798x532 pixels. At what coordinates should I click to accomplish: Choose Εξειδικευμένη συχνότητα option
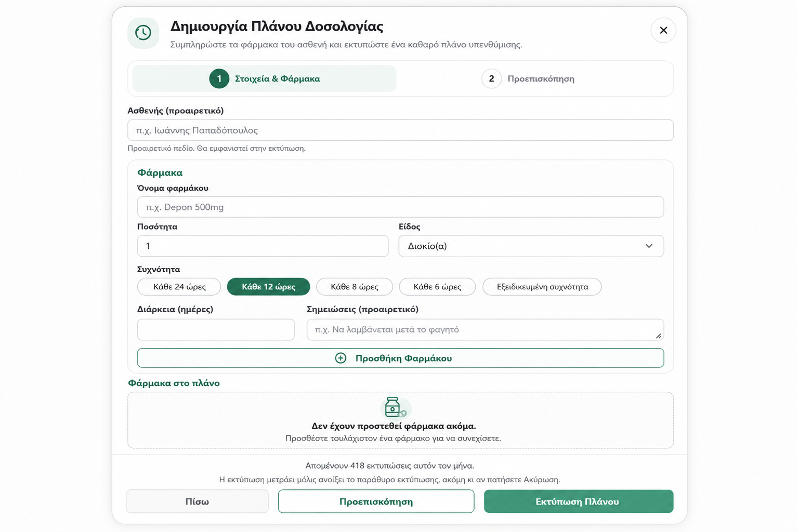(x=542, y=287)
